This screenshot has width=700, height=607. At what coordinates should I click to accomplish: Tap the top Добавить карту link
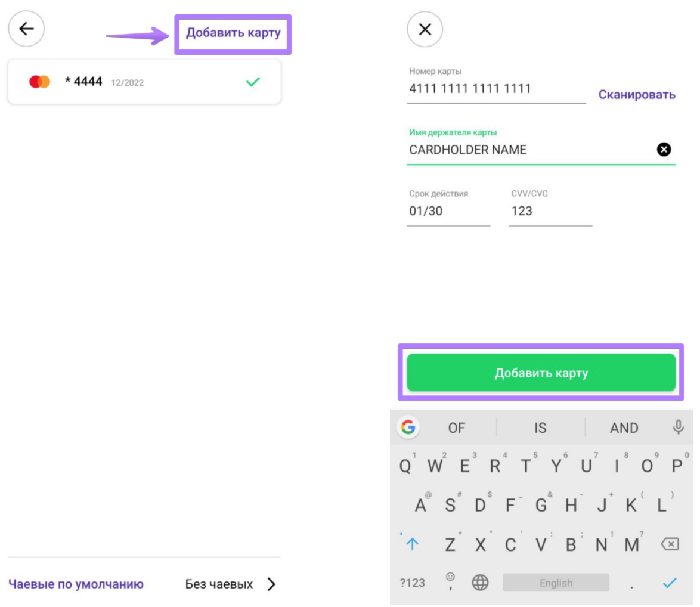233,33
